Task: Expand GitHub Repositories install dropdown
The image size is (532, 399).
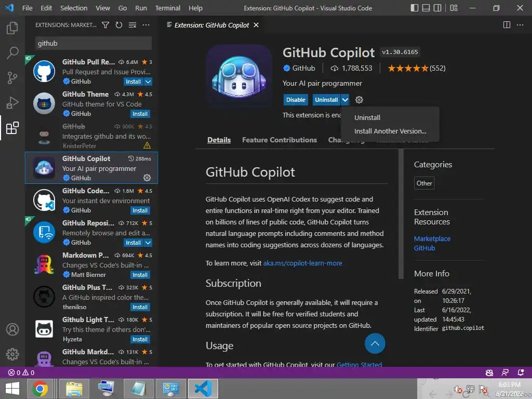Action: 148,243
